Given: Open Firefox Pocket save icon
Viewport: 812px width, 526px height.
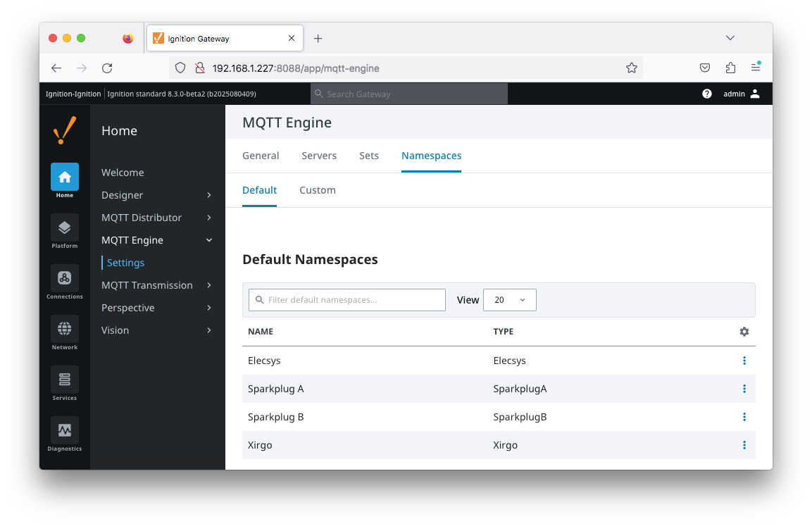Looking at the screenshot, I should (x=705, y=68).
